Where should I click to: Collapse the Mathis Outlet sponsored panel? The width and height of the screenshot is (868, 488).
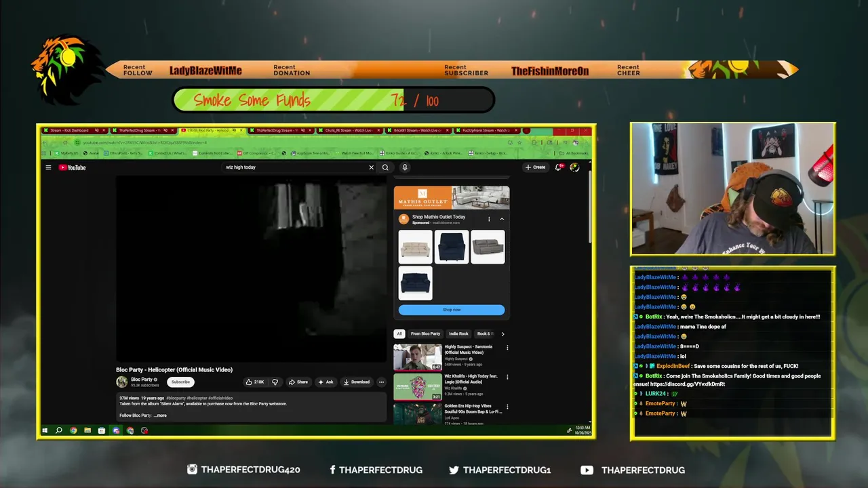[502, 219]
